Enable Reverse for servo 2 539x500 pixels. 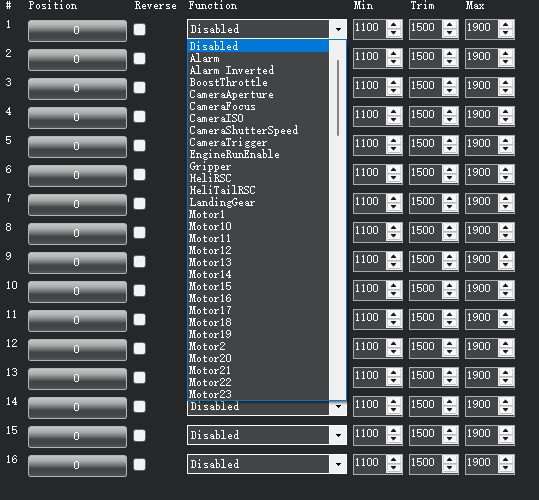coord(140,58)
